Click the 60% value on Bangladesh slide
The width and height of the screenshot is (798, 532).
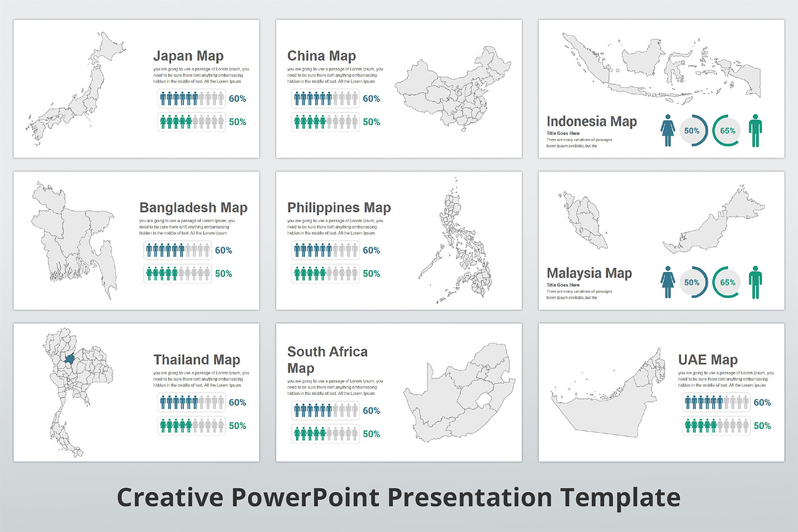223,251
